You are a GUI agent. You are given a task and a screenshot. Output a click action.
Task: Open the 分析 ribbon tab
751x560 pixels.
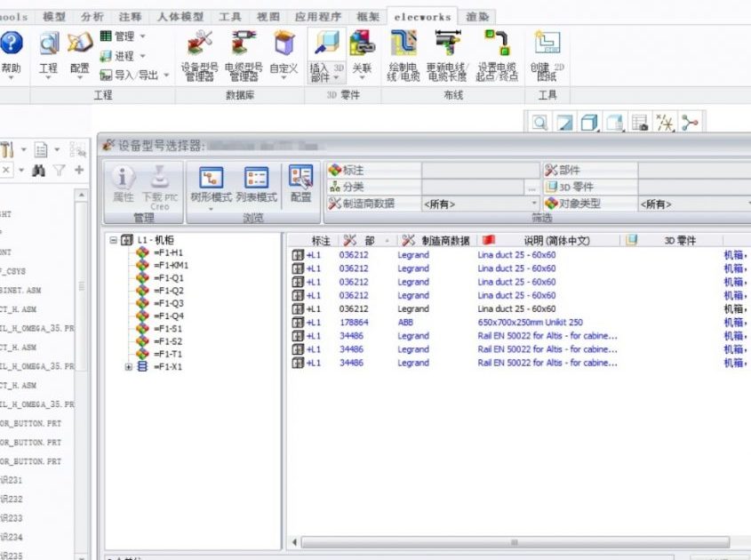coord(92,17)
